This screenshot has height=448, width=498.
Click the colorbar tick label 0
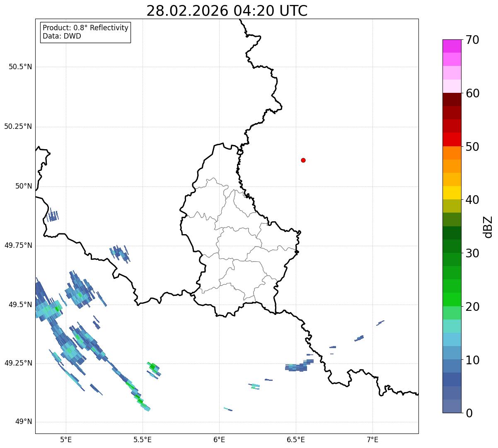click(x=469, y=413)
